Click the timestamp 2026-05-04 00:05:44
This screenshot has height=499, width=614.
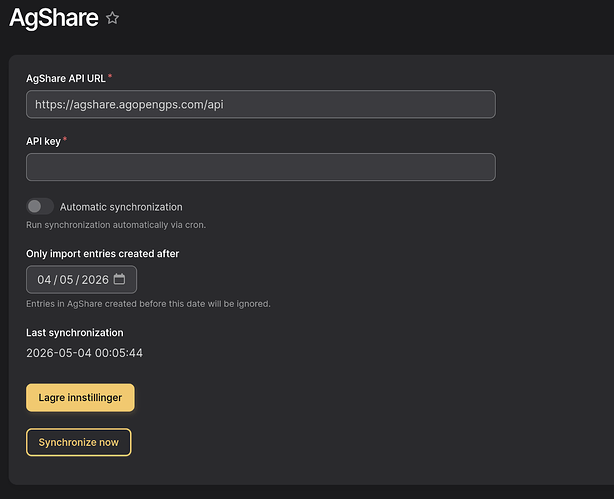click(x=85, y=353)
